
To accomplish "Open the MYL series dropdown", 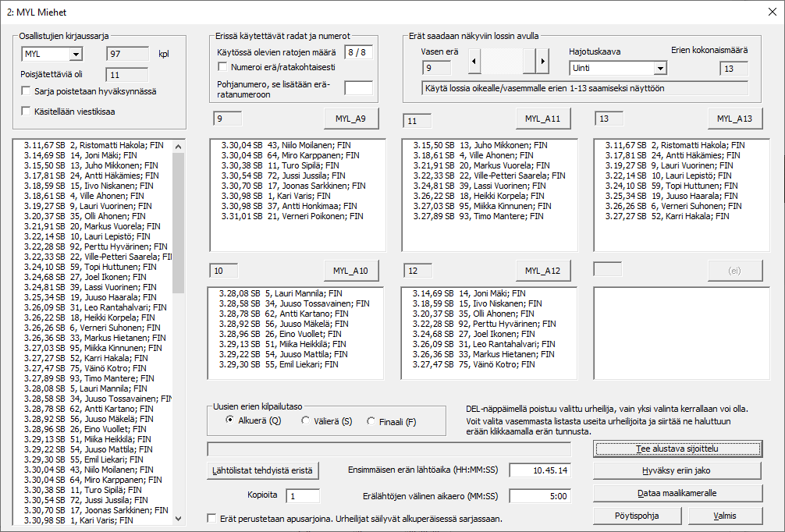I will tap(76, 54).
